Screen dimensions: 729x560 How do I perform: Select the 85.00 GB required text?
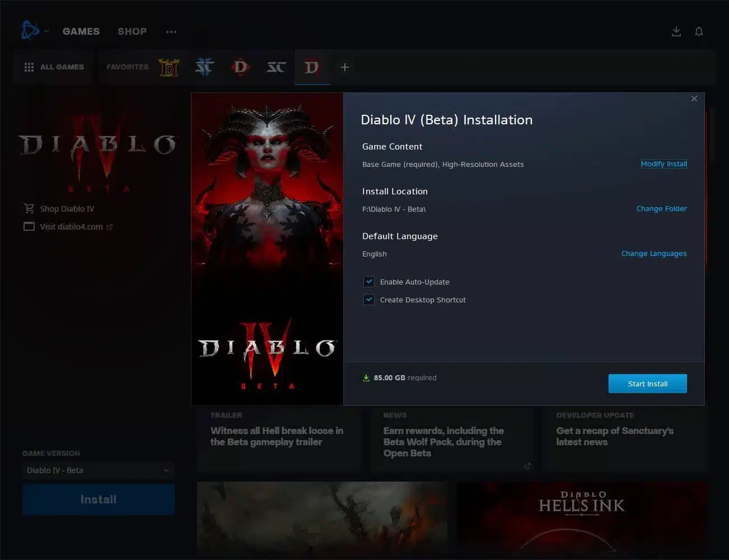[405, 378]
